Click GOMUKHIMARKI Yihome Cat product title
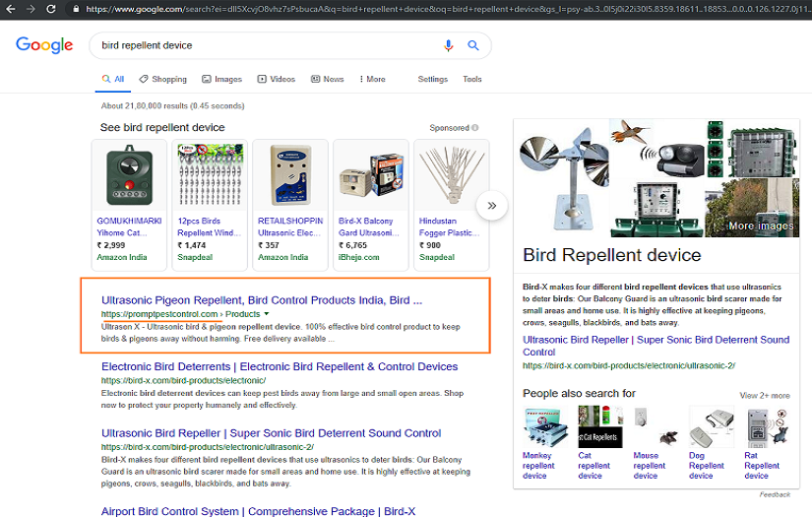Screen dimensions: 812x517 coord(129,226)
